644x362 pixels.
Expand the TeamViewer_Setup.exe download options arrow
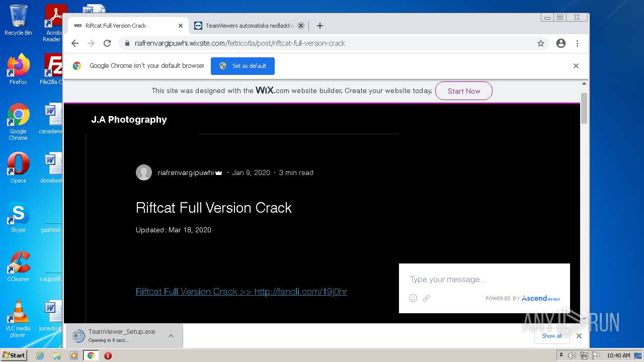(x=171, y=336)
